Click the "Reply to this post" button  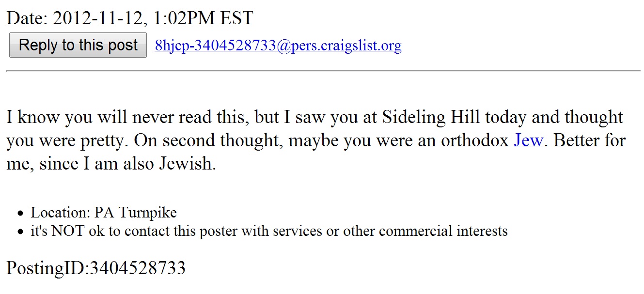click(78, 46)
